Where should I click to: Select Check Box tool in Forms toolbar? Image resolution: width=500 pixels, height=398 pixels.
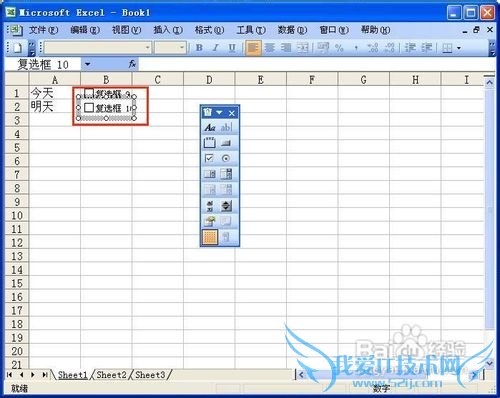point(210,158)
